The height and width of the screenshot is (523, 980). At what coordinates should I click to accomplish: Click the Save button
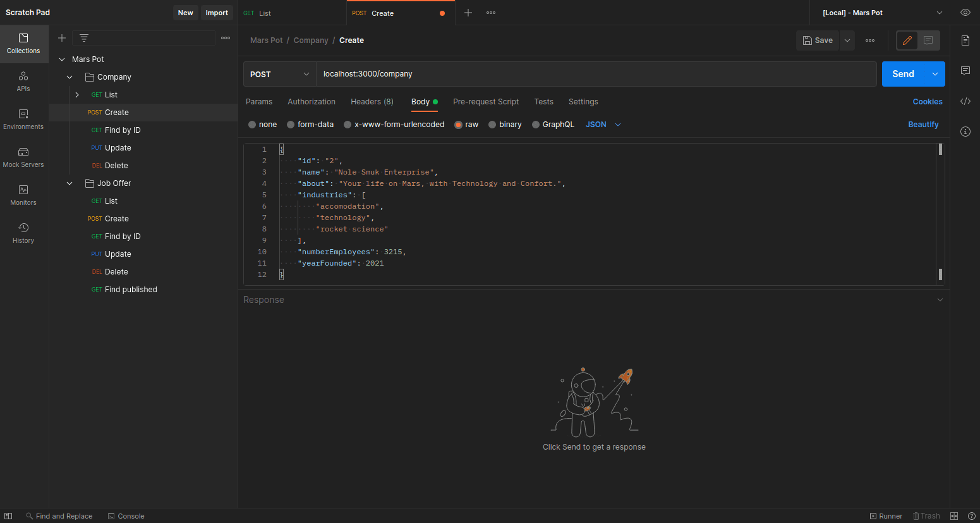pos(818,40)
